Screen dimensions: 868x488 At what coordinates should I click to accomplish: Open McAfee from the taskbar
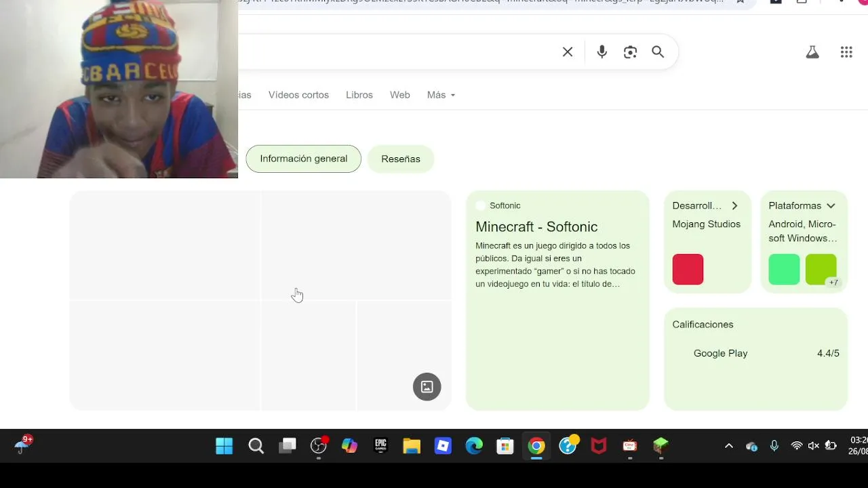click(599, 446)
